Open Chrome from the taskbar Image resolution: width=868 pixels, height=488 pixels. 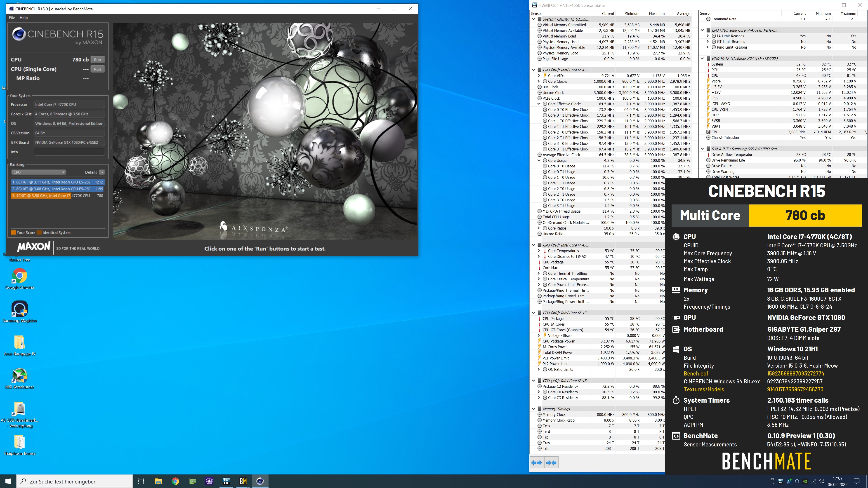(175, 481)
